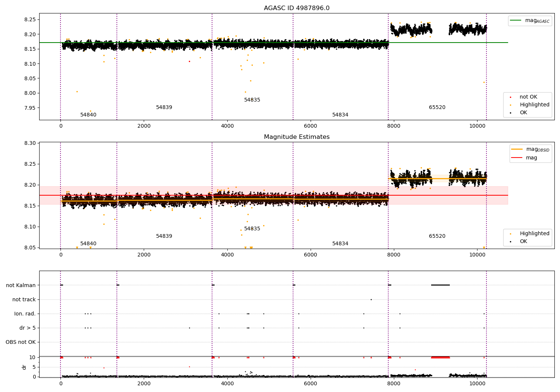Viewport: 560px width, 392px height.
Task: Click the 'AGASC ID 4987896.0' plot title
Action: (296, 8)
